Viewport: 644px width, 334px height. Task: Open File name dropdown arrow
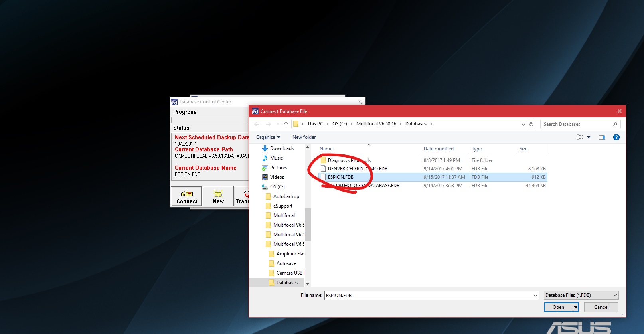click(535, 296)
